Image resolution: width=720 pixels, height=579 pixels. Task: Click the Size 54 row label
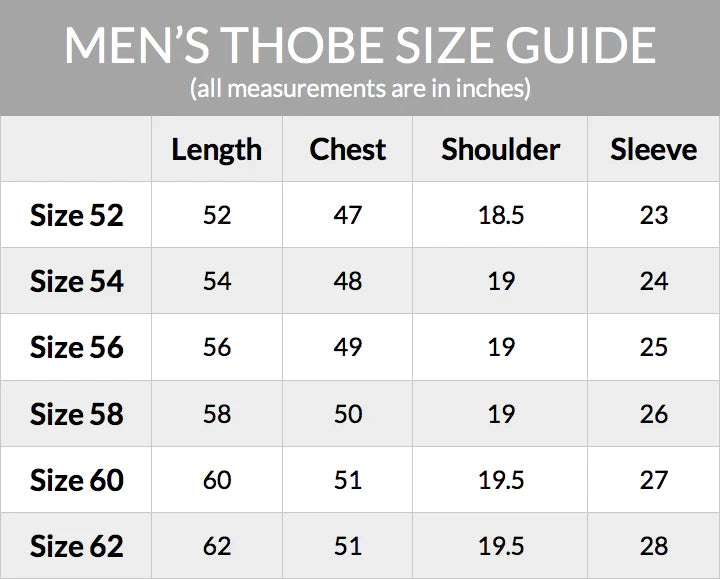click(x=77, y=281)
